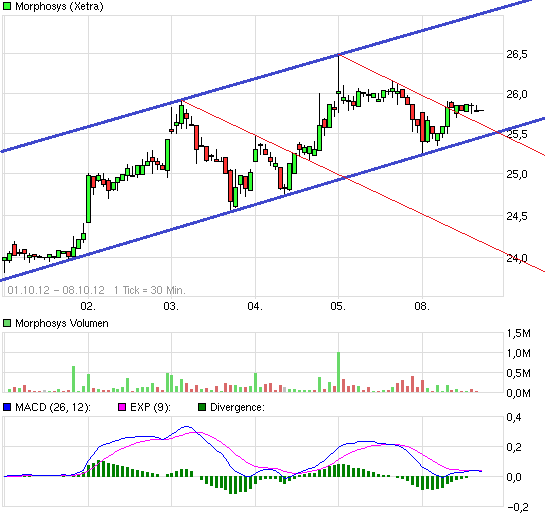The height and width of the screenshot is (515, 545).
Task: Click the '05.' date axis label
Action: pos(338,306)
